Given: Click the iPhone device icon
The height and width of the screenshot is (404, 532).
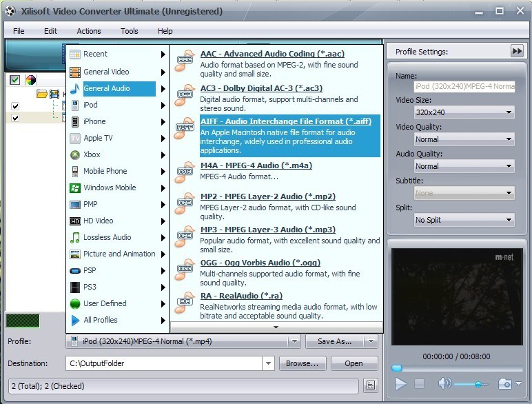Looking at the screenshot, I should (x=75, y=121).
